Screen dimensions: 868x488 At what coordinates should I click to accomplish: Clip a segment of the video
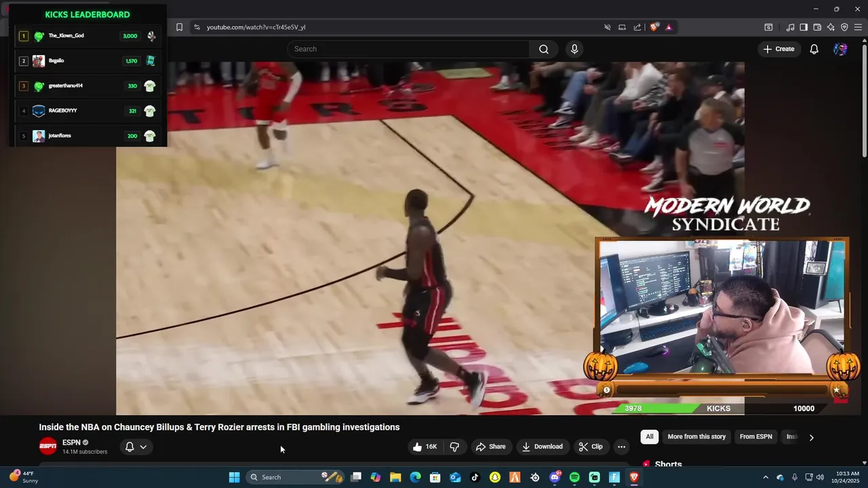click(590, 447)
